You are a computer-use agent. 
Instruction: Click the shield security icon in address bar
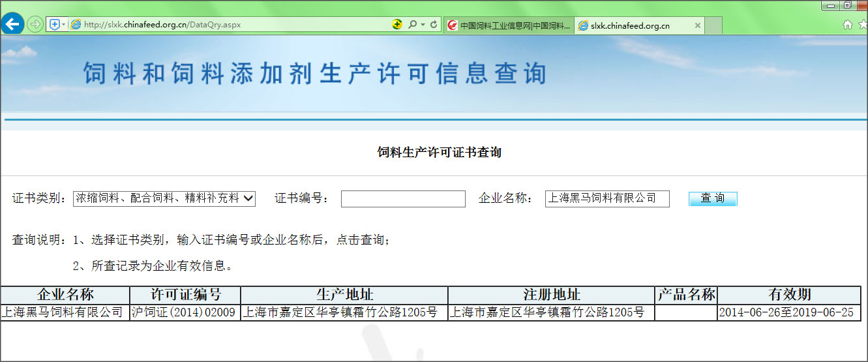tap(54, 25)
